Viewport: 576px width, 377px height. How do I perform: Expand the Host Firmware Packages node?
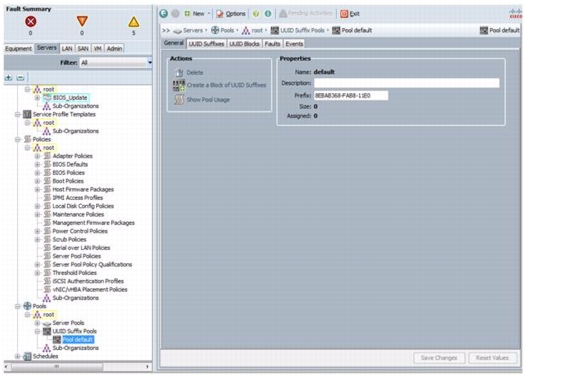(37, 190)
